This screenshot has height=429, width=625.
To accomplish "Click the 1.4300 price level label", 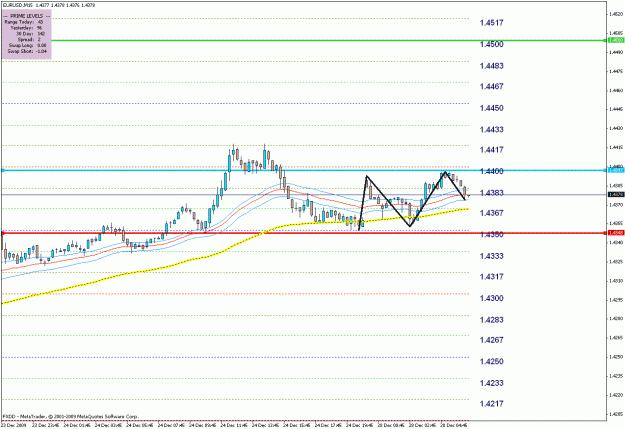I will click(491, 298).
